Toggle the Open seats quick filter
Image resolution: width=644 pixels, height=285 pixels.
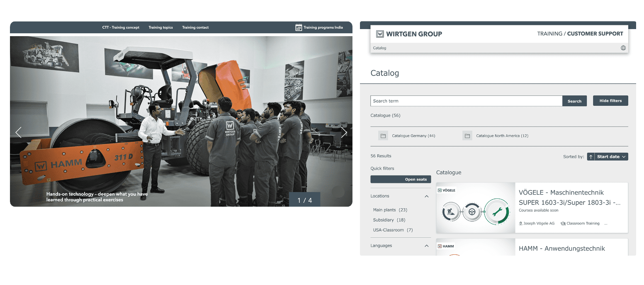(401, 179)
